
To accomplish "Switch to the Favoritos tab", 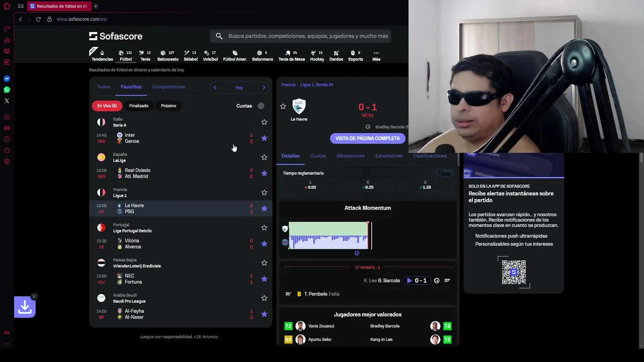I will click(x=131, y=87).
